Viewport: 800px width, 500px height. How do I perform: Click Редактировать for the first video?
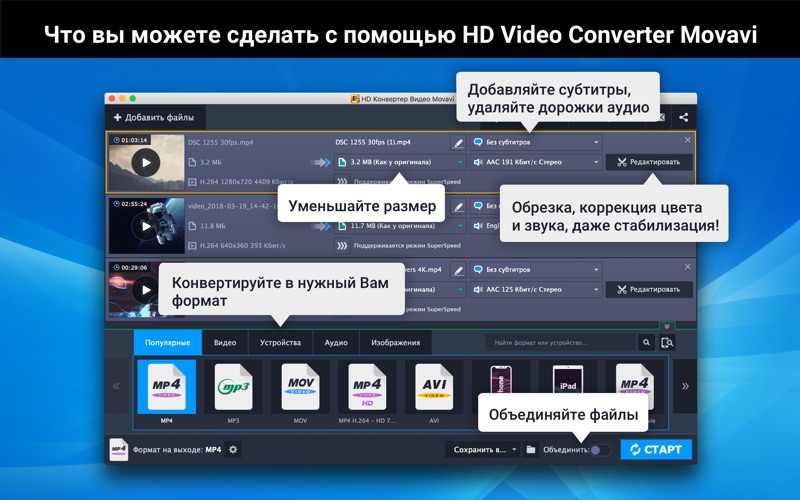coord(649,162)
